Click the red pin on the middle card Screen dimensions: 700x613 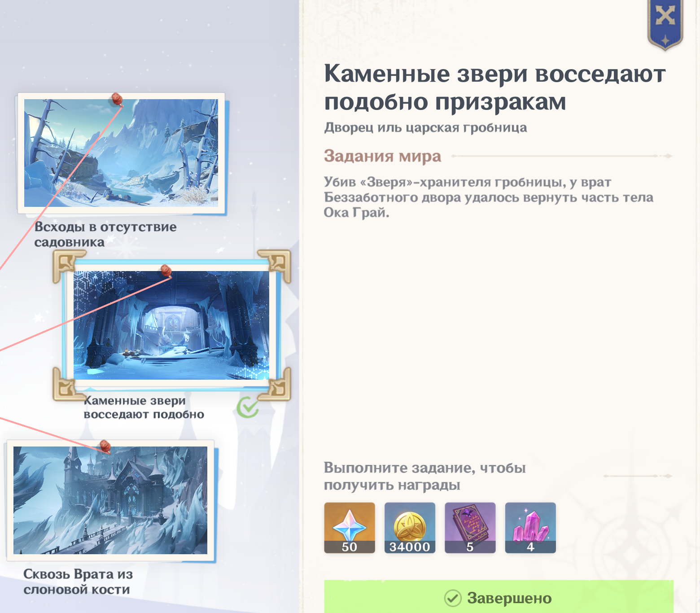point(166,271)
